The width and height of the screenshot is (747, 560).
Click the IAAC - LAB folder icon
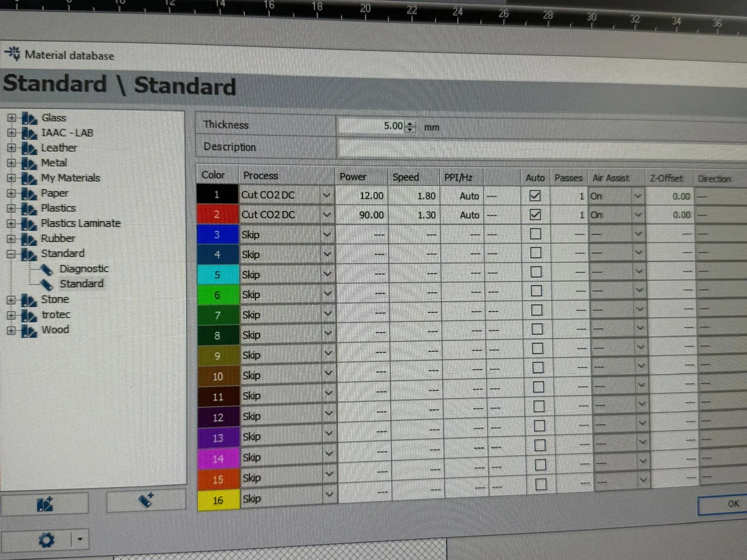click(29, 133)
